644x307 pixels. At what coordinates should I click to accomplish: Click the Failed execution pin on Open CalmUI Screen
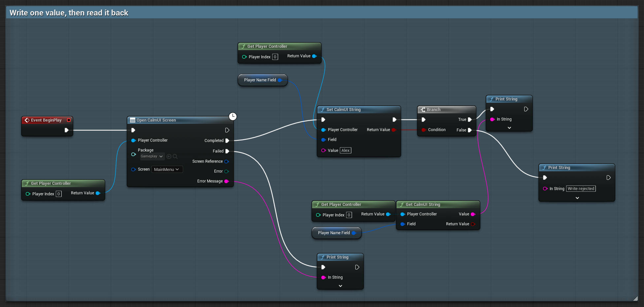click(x=227, y=151)
